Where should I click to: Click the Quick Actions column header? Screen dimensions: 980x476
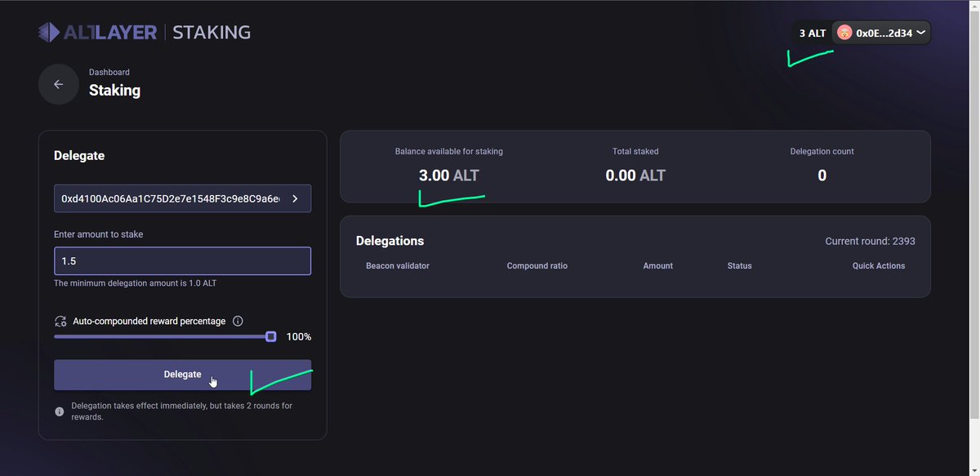click(879, 266)
